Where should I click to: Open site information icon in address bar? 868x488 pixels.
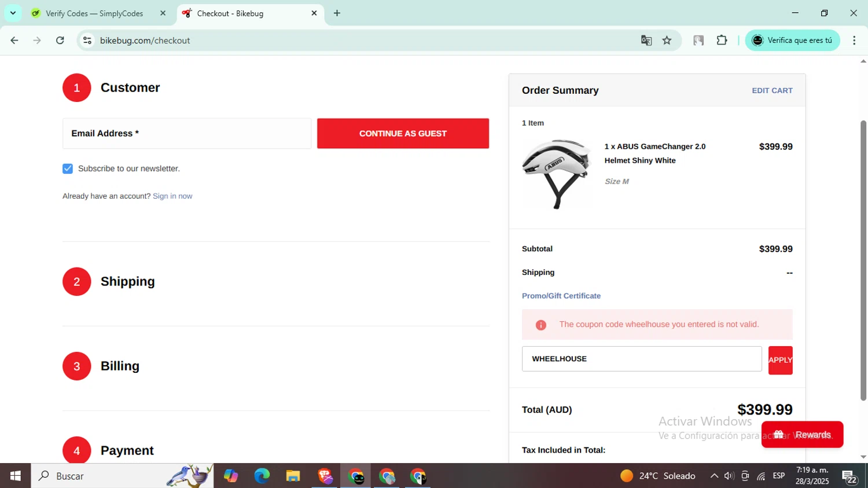click(x=87, y=41)
